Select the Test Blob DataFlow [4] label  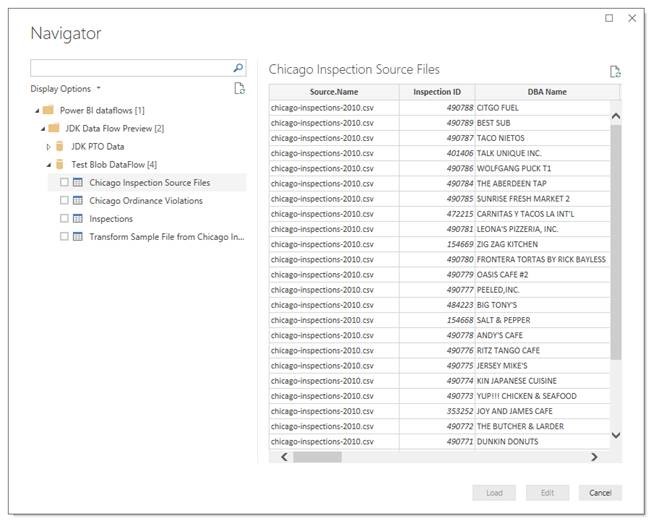click(114, 164)
